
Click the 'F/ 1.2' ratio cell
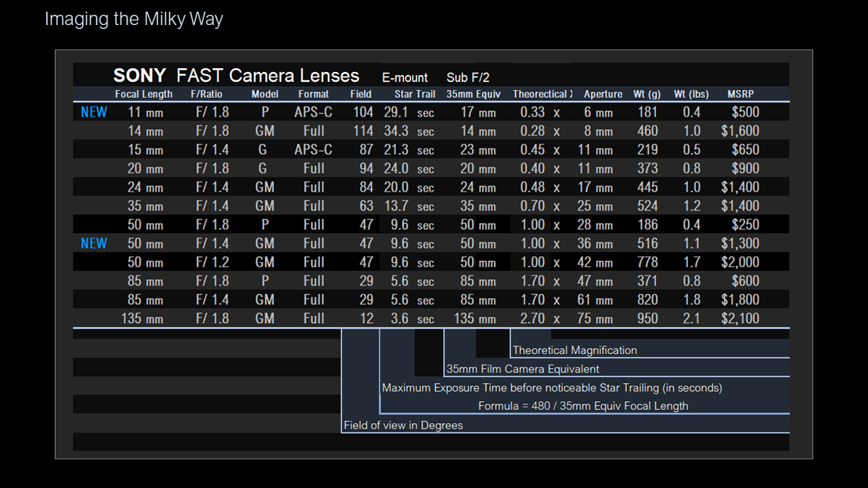(212, 262)
